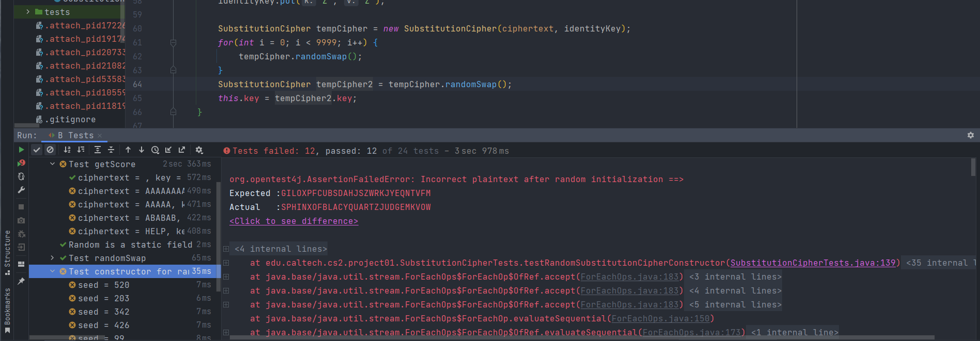Toggle Show Ignored tests button
Screen dimensions: 980x341
point(50,150)
